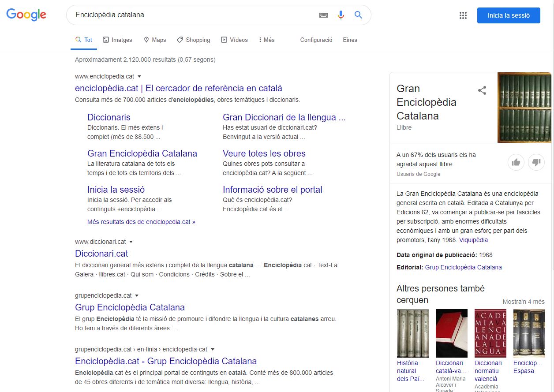Expand options arrow beside www.diccionari.cat
554x392 pixels.
pos(131,242)
